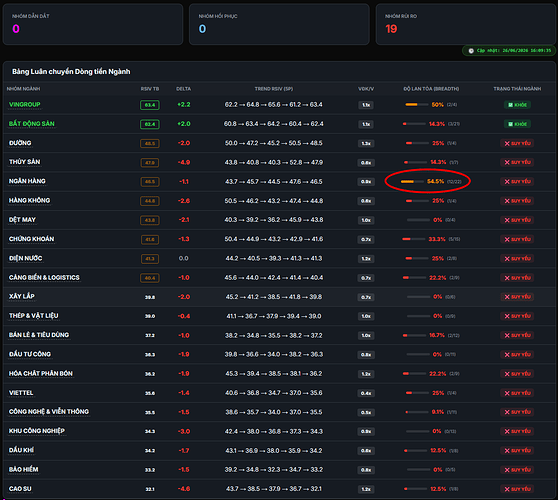Select the CHỨNG KHOÁN sector name
Screen dimensions: 558x500
[x=32, y=239]
